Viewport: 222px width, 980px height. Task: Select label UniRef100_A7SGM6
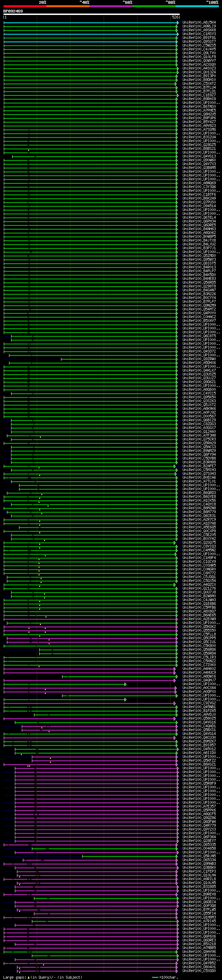coord(199,129)
